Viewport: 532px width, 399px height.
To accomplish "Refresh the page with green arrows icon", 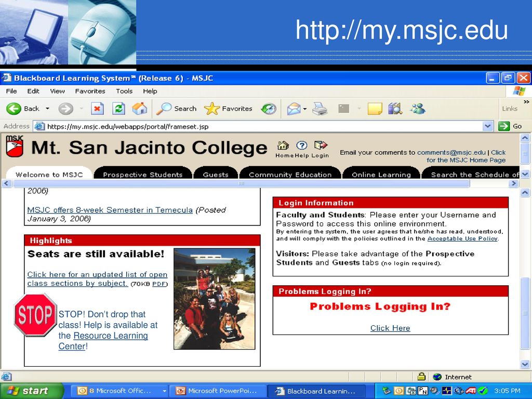I will point(118,109).
